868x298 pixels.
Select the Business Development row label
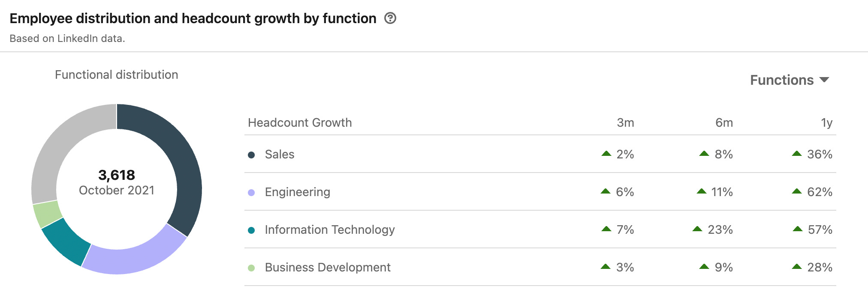click(328, 267)
